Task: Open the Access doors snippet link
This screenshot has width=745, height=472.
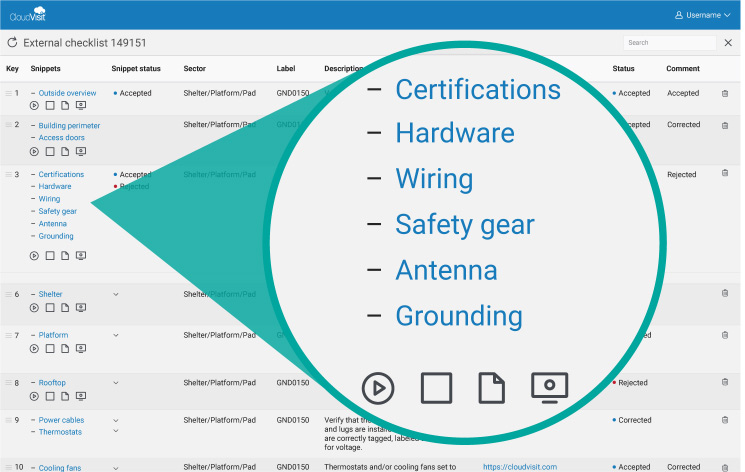Action: 61,137
